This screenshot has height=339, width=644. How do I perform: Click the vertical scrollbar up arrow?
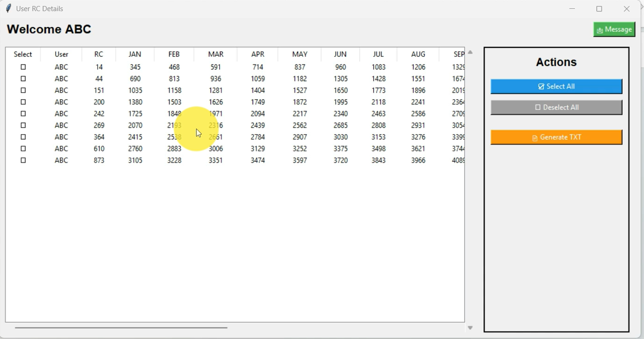click(470, 52)
